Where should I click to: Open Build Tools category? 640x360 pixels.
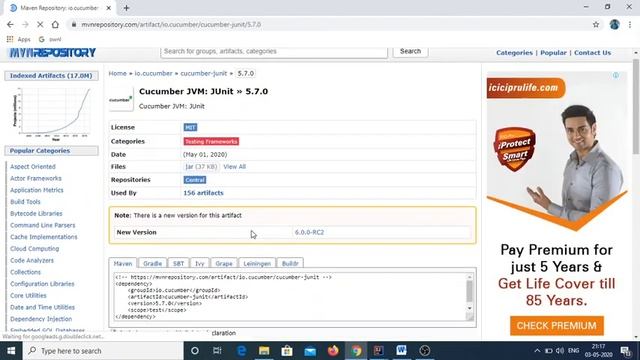coord(25,202)
